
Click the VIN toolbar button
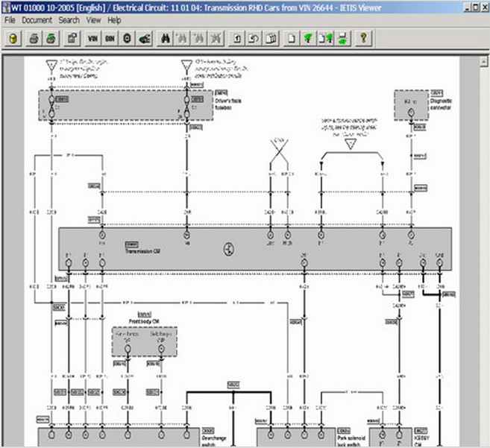coord(92,39)
